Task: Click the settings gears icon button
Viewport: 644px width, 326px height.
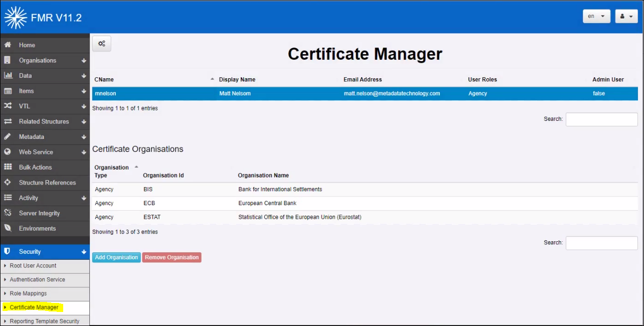Action: [102, 44]
